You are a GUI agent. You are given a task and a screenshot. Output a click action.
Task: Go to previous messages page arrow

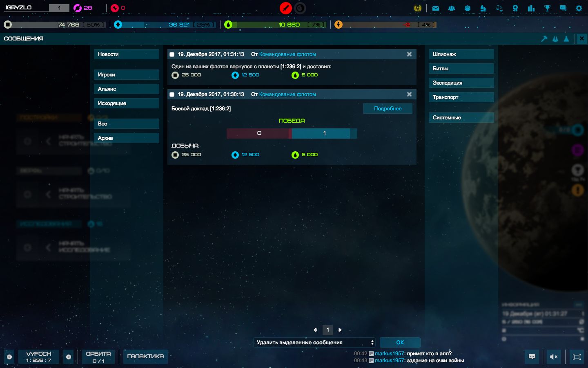[x=315, y=330]
